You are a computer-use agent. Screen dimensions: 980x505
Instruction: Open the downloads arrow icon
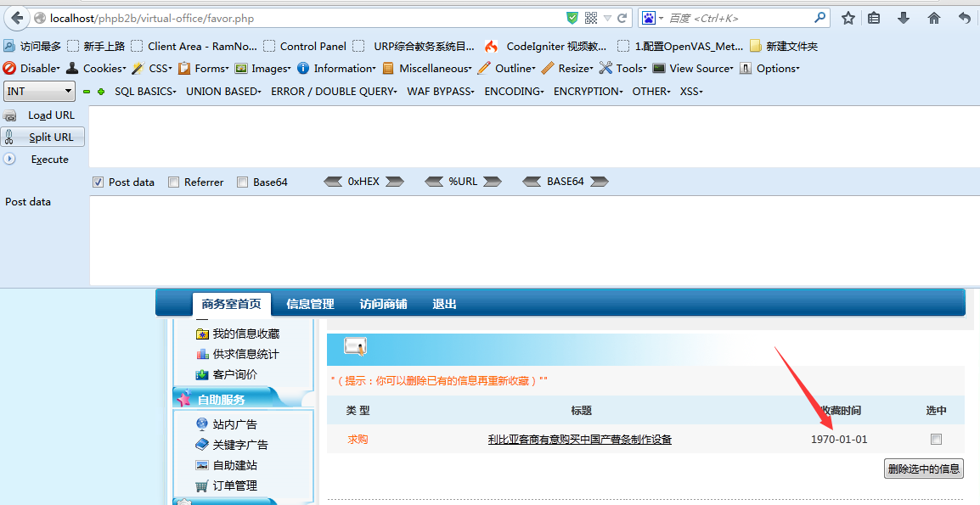(904, 18)
